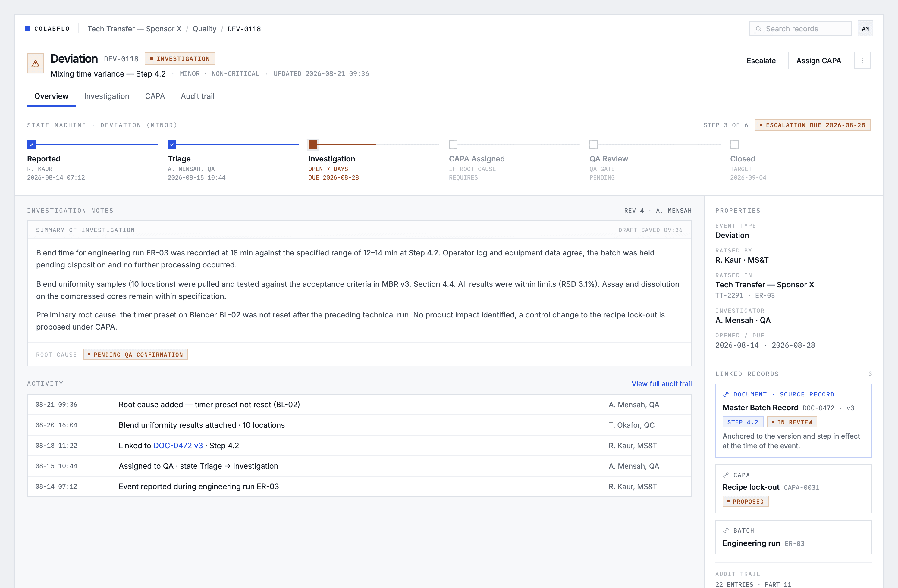Click the checked Triage step box

172,145
